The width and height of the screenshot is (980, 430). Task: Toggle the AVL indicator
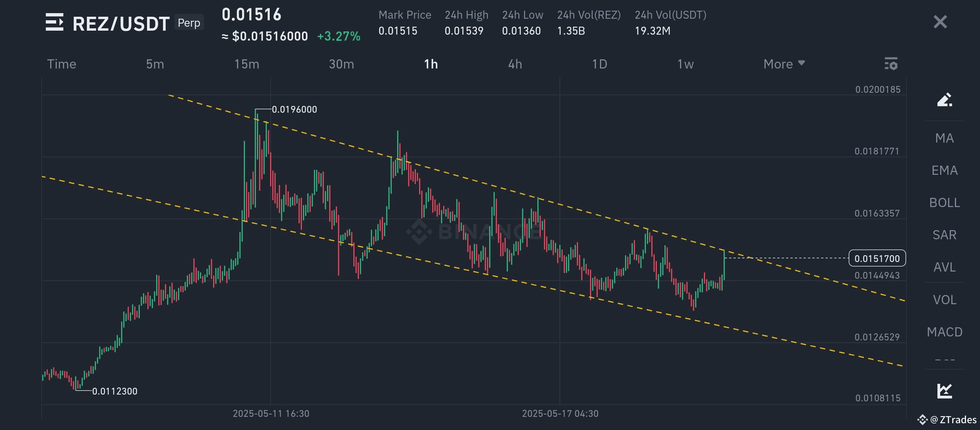(945, 267)
